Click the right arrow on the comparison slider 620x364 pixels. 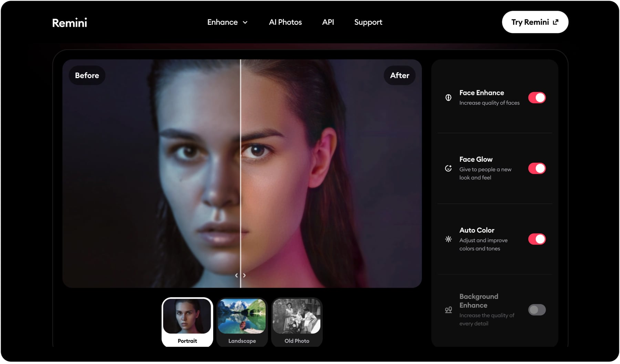click(x=245, y=275)
